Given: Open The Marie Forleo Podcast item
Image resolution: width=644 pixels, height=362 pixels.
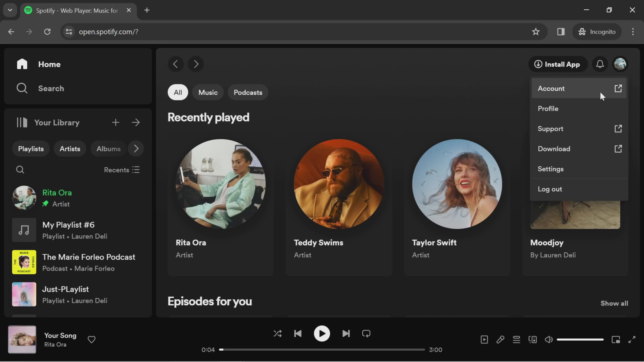Looking at the screenshot, I should click(78, 262).
